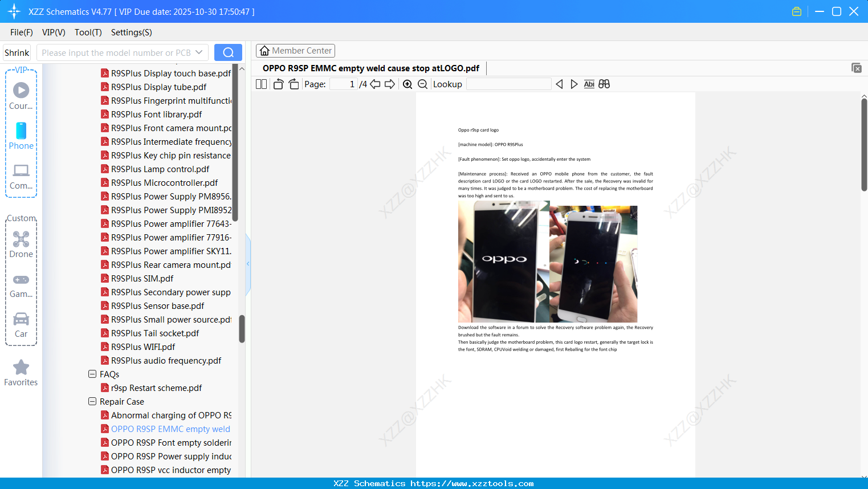The width and height of the screenshot is (868, 489).
Task: Open R9SPlus Small power source.pdf
Action: [x=171, y=319]
